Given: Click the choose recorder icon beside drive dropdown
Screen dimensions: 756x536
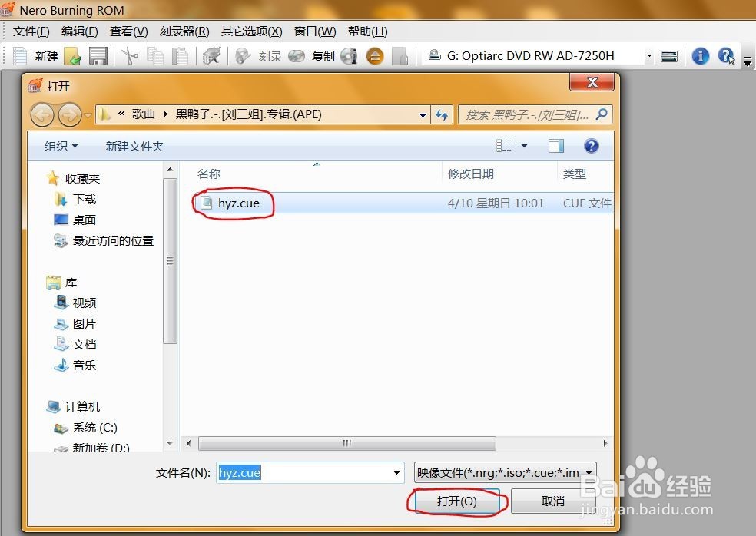Looking at the screenshot, I should 668,56.
